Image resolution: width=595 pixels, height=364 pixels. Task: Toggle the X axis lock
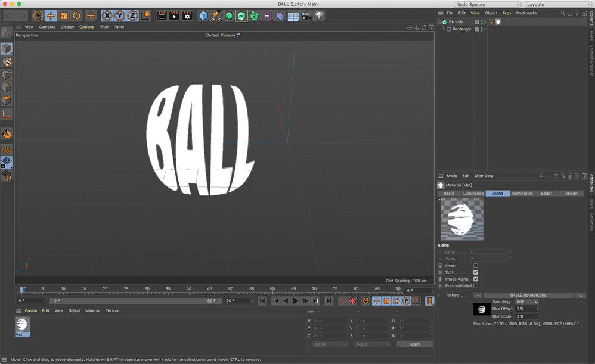(107, 16)
